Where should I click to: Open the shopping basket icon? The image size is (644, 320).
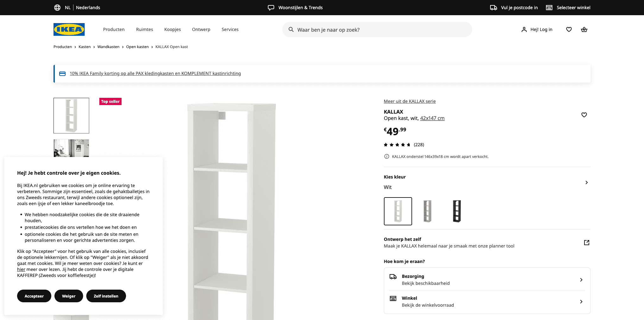coord(584,29)
